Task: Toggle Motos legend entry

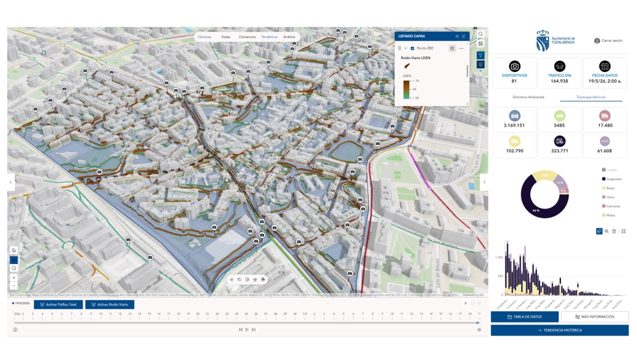Action: coord(608,215)
